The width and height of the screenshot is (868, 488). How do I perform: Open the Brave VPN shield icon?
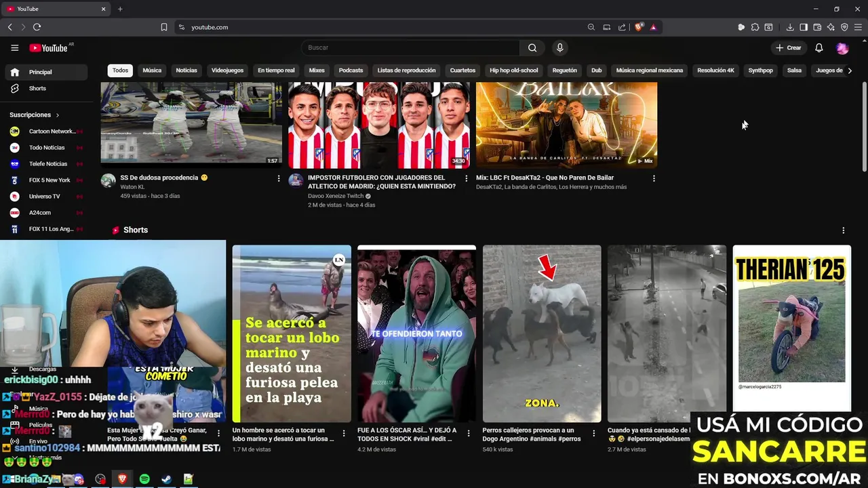[x=844, y=27]
